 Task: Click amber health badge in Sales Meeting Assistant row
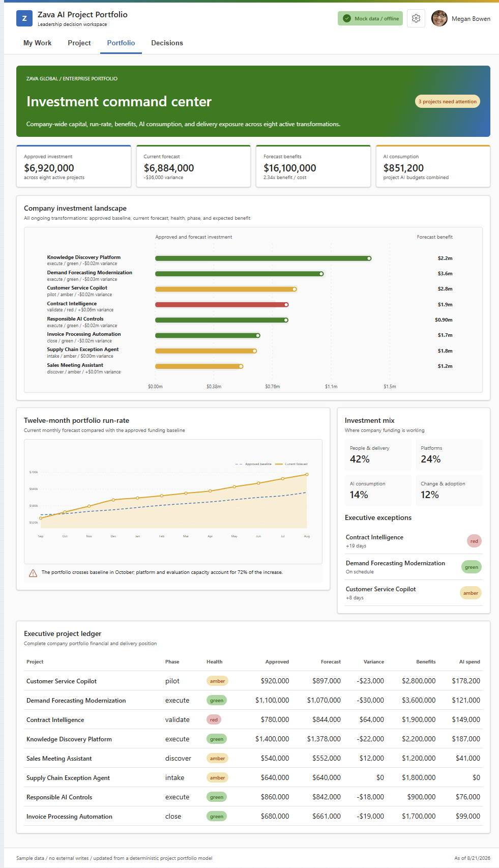(x=217, y=758)
